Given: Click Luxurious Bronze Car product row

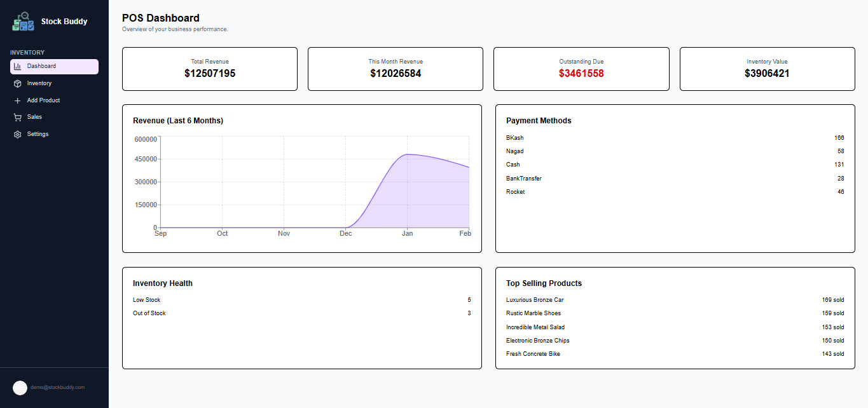Looking at the screenshot, I should pyautogui.click(x=675, y=300).
